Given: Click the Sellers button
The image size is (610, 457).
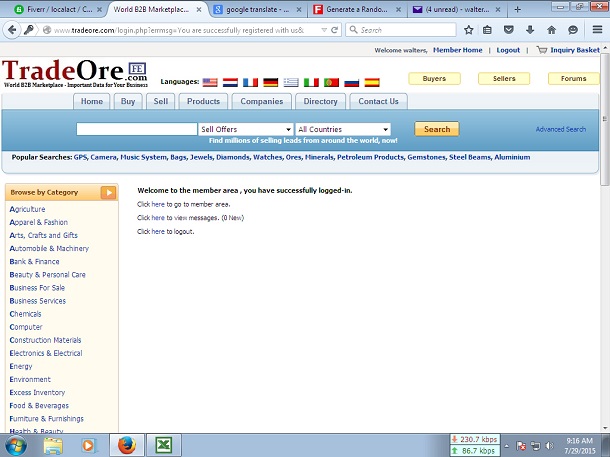Looking at the screenshot, I should click(x=504, y=79).
